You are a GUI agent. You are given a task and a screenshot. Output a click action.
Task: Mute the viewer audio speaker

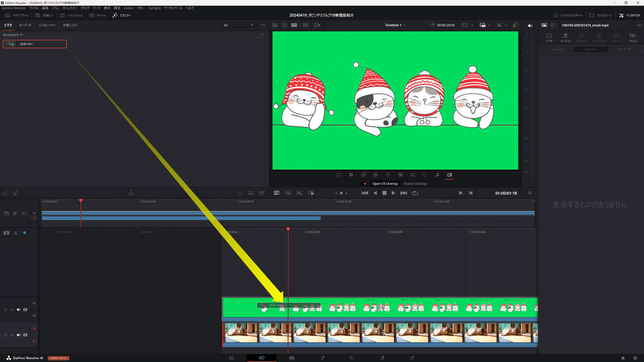530,25
